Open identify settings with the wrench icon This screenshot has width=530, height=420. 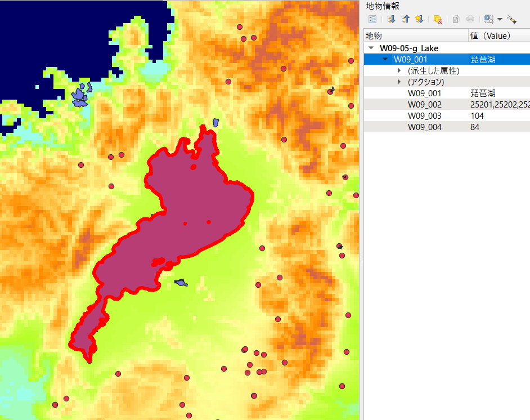pos(512,19)
